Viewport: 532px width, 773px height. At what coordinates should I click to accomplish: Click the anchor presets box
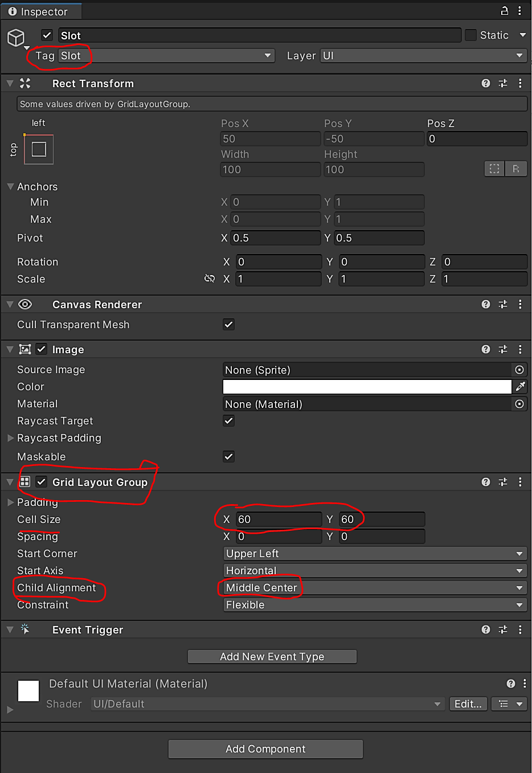39,149
